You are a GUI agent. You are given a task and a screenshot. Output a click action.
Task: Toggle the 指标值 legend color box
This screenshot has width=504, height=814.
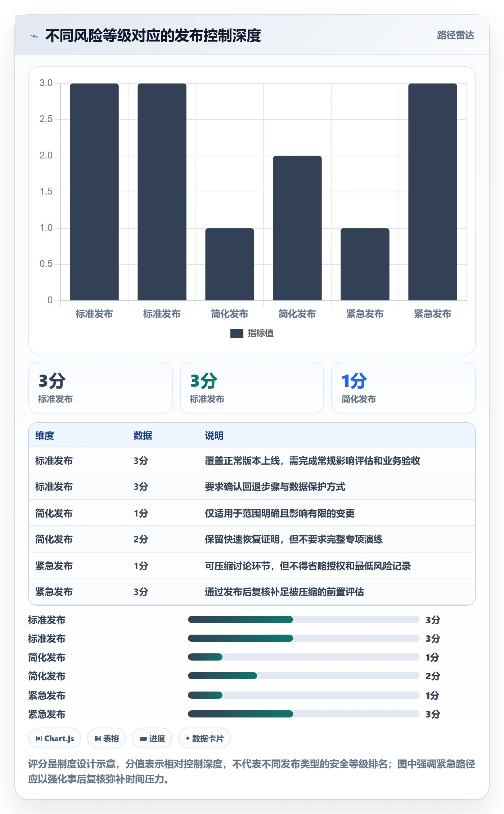coord(237,334)
